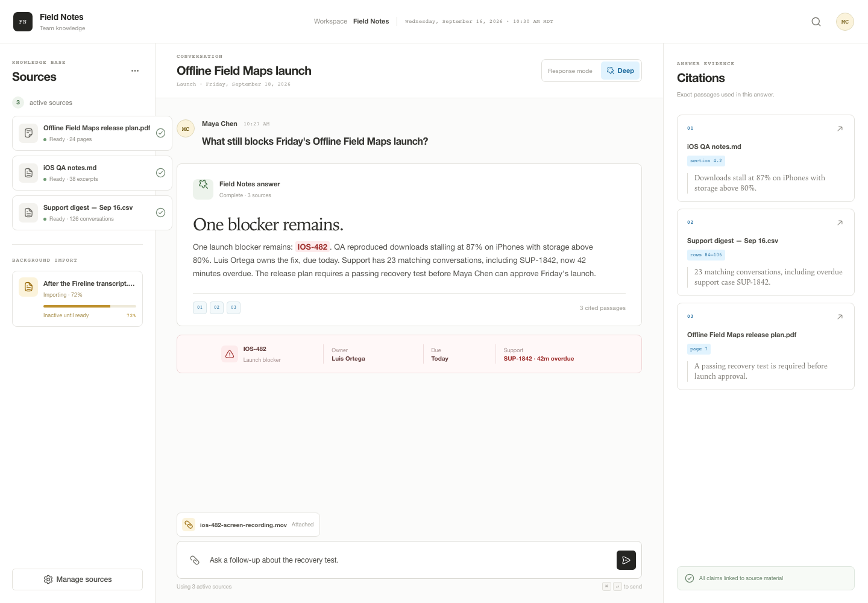Click the MC avatar beside Maya Chen's message
The image size is (868, 603).
(x=186, y=128)
